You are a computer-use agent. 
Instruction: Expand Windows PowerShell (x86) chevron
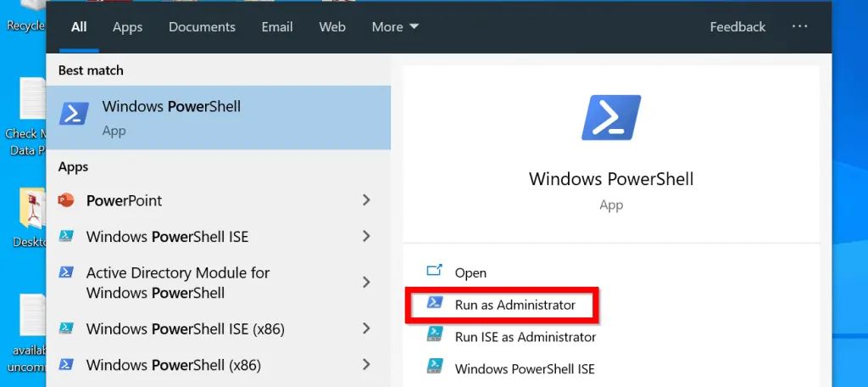[366, 365]
